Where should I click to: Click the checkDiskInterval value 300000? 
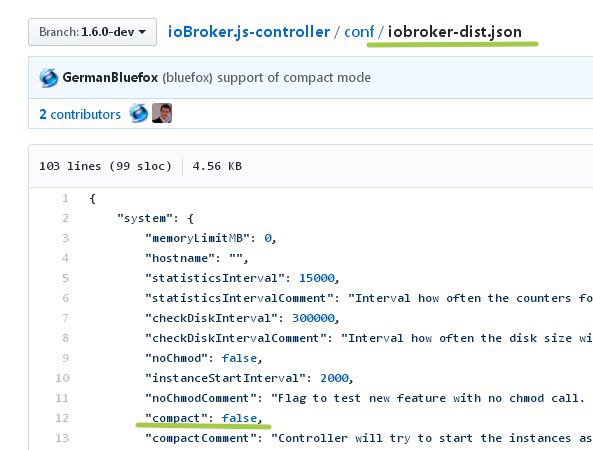pos(314,318)
